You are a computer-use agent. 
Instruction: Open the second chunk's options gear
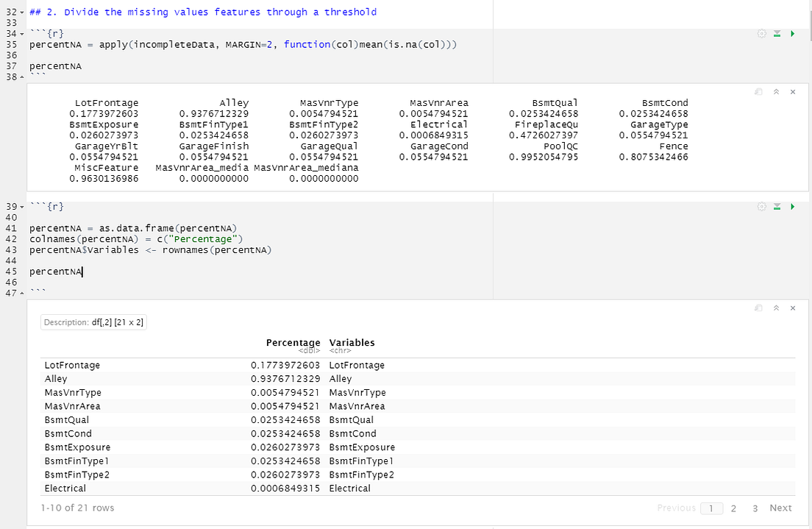point(762,206)
